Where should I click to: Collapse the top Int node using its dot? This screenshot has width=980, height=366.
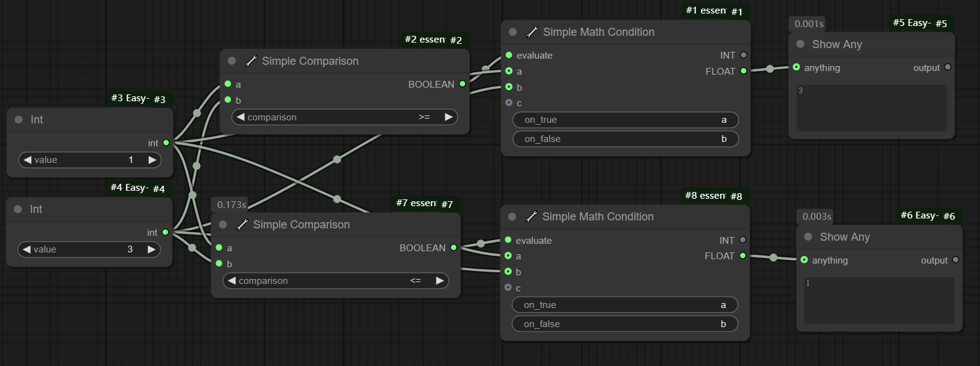point(19,120)
